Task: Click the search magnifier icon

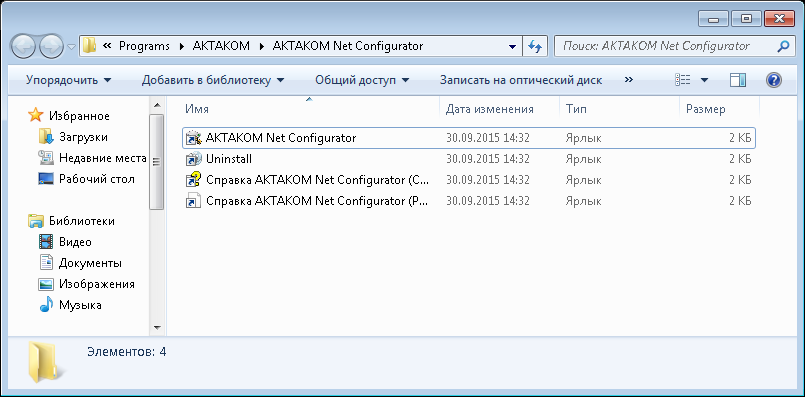Action: (783, 46)
